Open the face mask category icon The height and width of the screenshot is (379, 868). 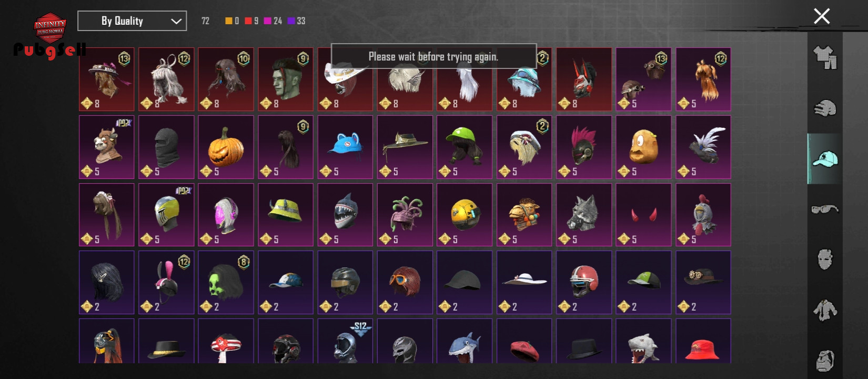tap(825, 260)
